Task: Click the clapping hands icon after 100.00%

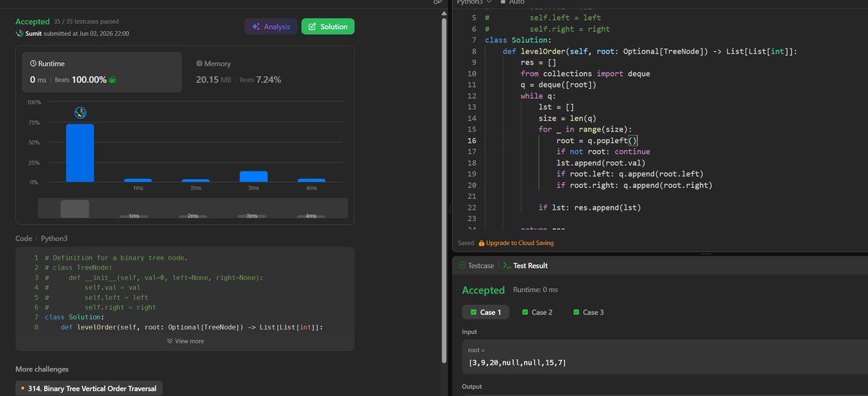Action: (x=111, y=79)
